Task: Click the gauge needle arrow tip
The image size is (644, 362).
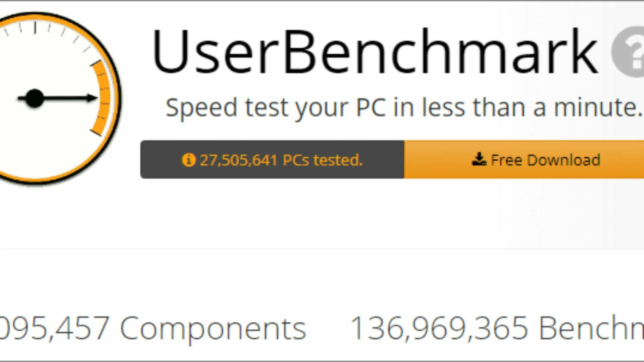Action: pos(93,98)
